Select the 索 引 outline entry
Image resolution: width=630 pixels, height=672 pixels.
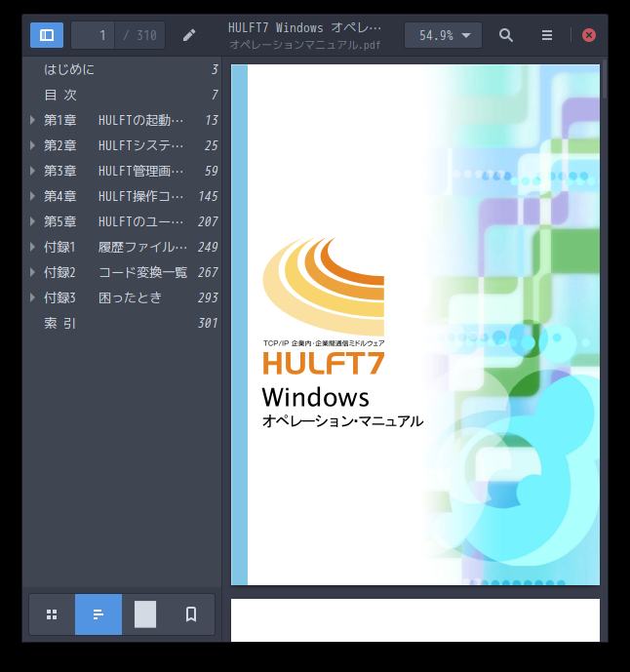point(122,323)
